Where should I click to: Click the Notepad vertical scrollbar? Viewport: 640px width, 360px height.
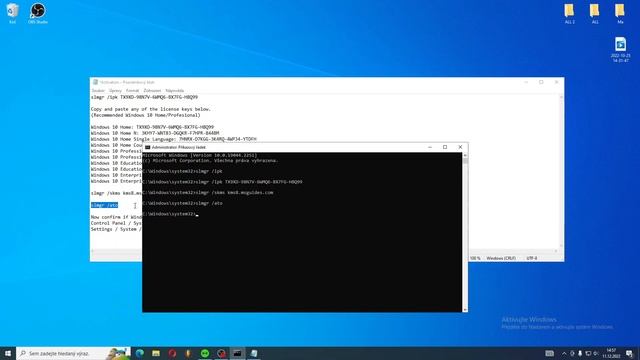click(561, 171)
